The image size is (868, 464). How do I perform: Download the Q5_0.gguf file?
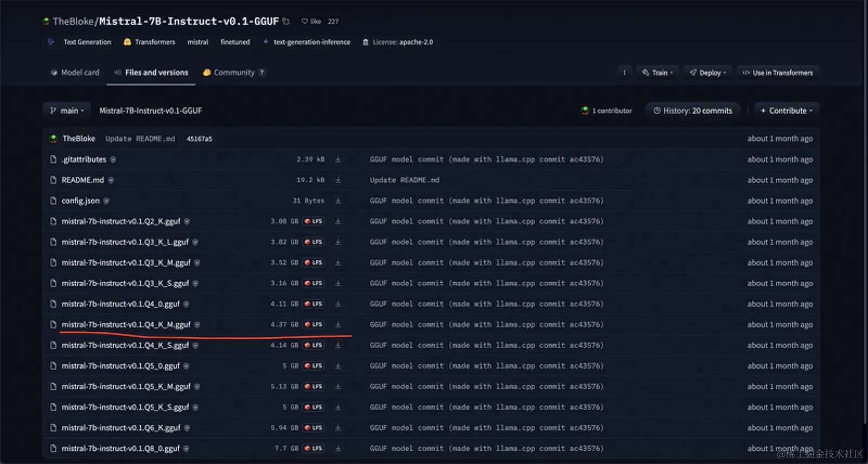pos(338,366)
